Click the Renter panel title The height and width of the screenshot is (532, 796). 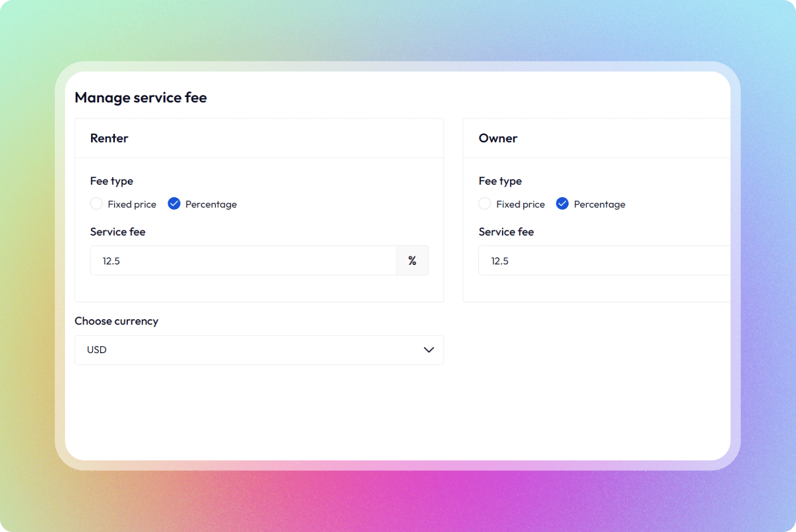click(x=110, y=138)
